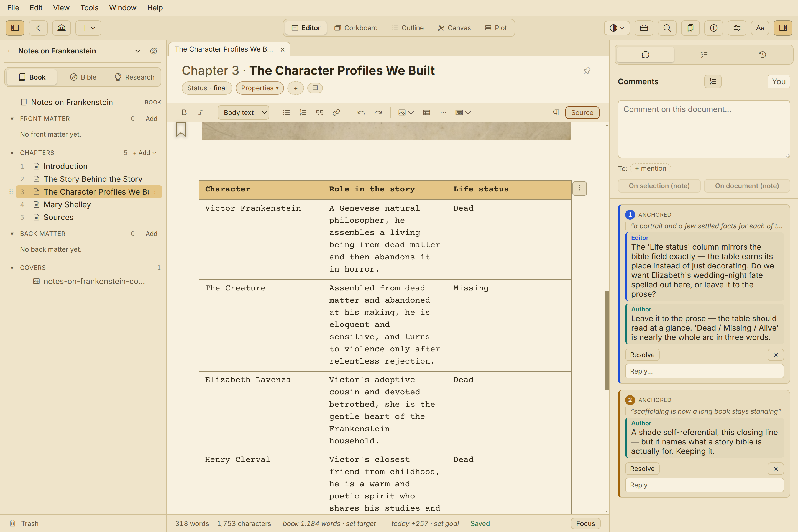
Task: Click the target goal icon beside project name
Action: pyautogui.click(x=154, y=51)
